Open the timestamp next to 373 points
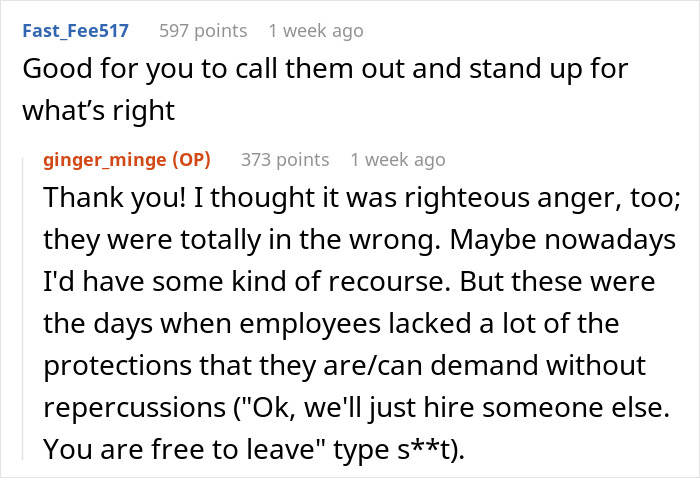This screenshot has height=478, width=700. point(398,160)
